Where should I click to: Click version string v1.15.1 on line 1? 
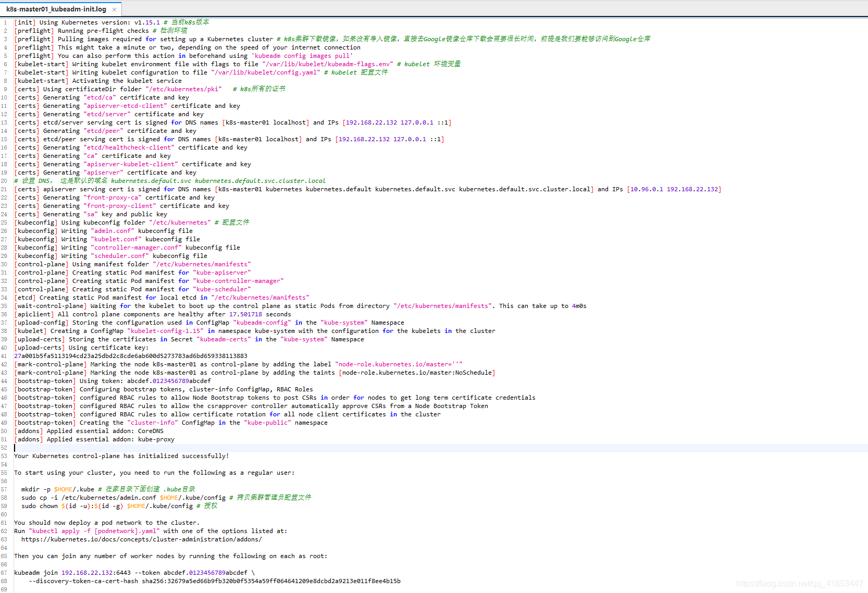tap(147, 22)
